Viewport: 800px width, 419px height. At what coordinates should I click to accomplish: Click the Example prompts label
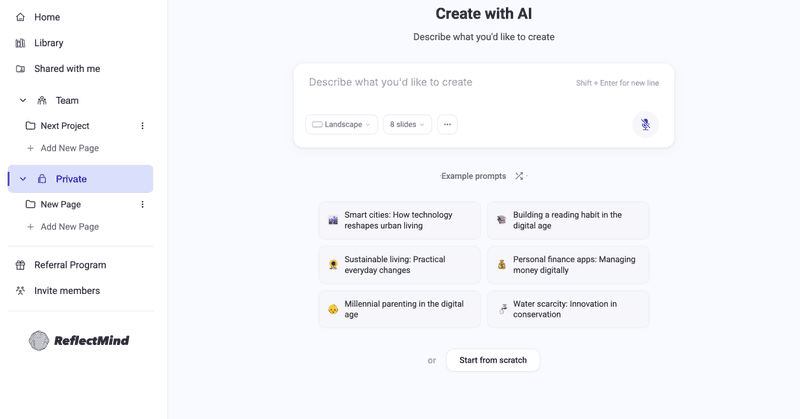pos(473,176)
